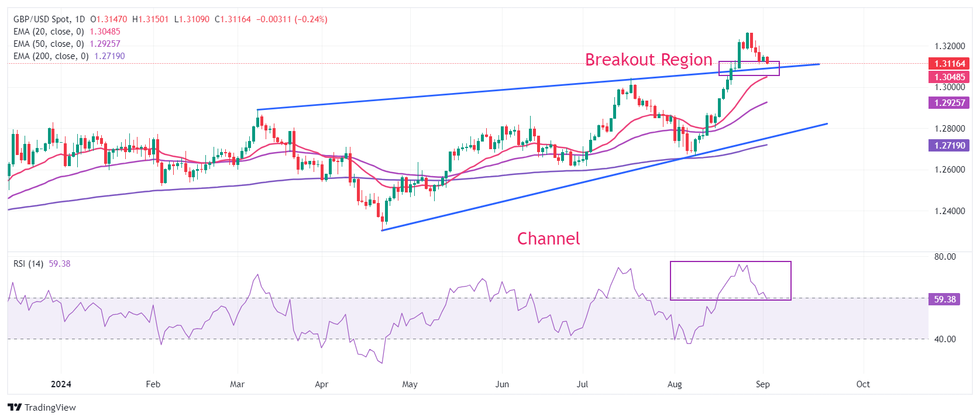Select the GBP/USD Spot symbol title
Image resolution: width=980 pixels, height=420 pixels.
tap(50, 19)
